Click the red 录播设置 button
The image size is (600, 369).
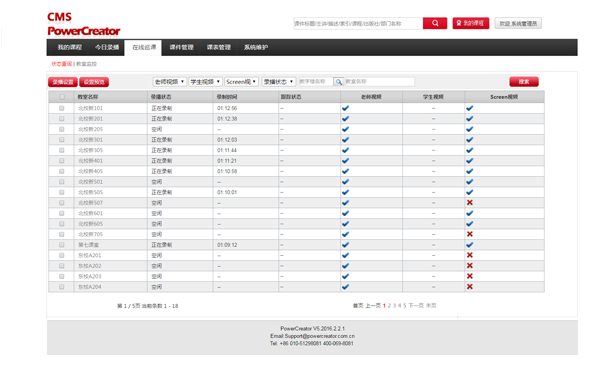coord(63,82)
